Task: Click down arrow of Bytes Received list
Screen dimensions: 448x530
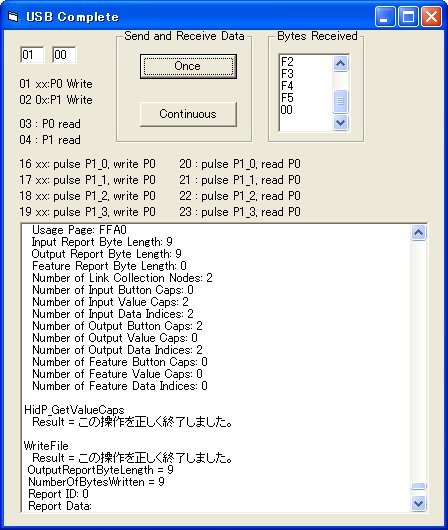Action: [x=340, y=122]
